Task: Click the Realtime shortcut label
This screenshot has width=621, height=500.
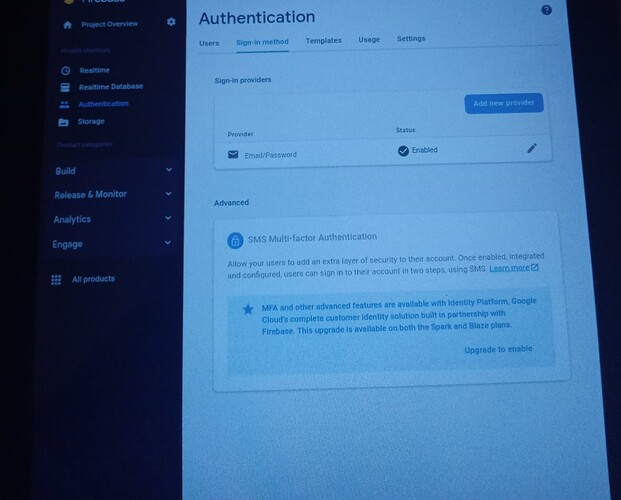Action: 95,71
